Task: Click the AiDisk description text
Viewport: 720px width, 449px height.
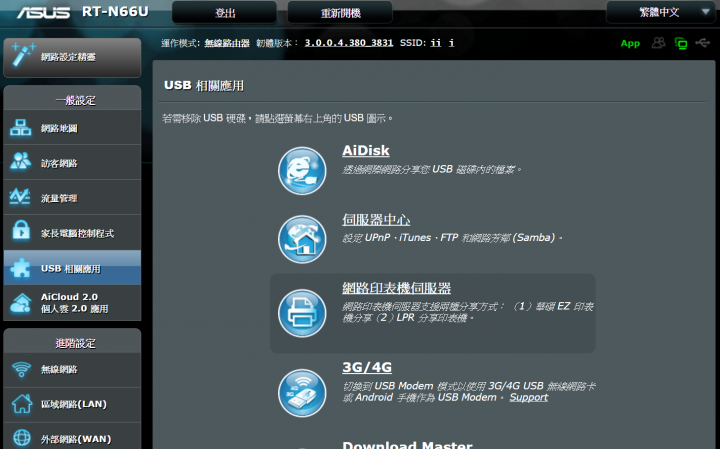Action: pos(432,169)
